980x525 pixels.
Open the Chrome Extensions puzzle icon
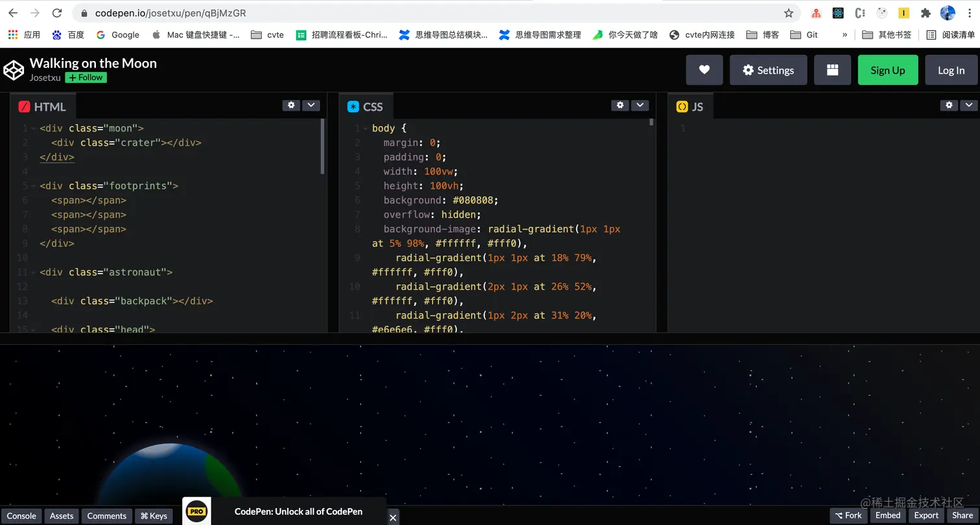926,13
